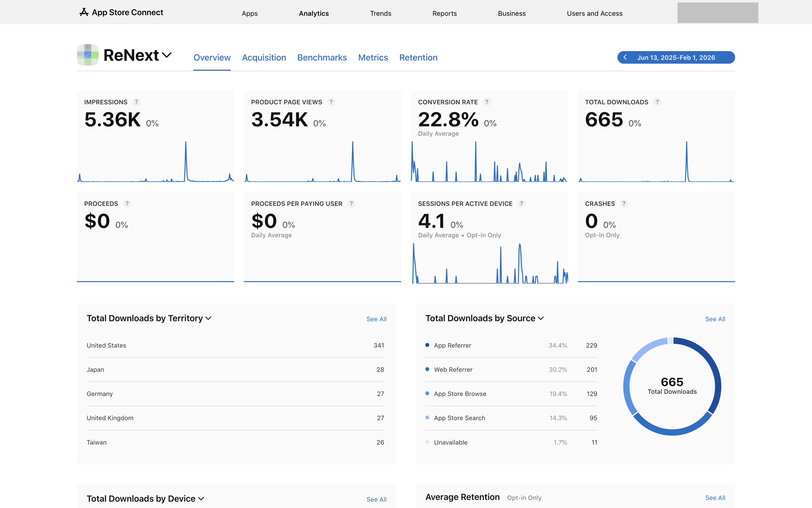Open the Total Downloads by Source dropdown

(x=541, y=318)
